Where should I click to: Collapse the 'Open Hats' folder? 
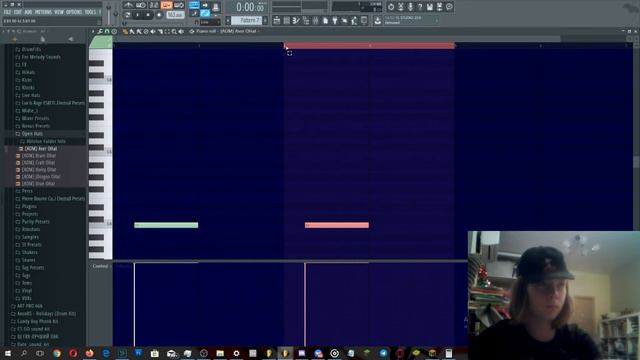(32, 133)
